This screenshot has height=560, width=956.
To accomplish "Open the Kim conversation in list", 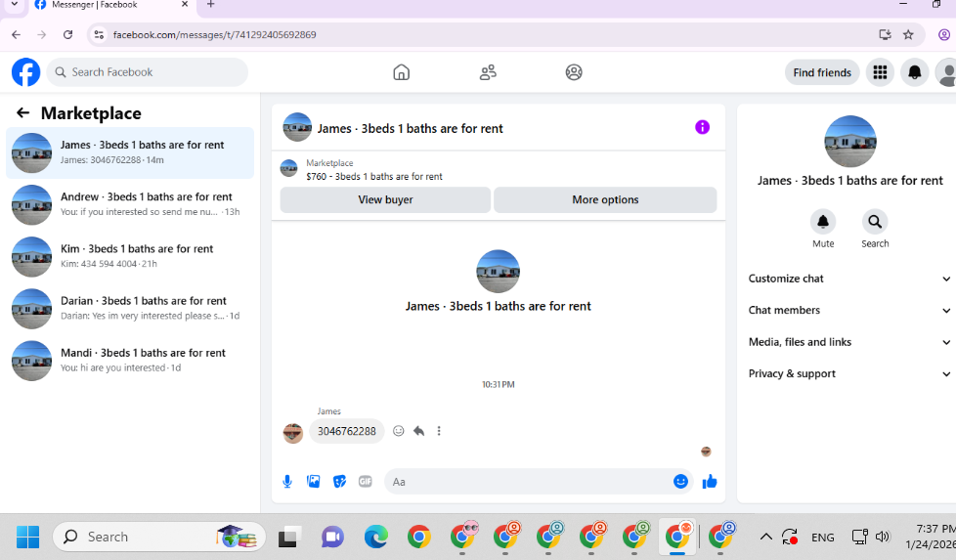I will coord(130,256).
